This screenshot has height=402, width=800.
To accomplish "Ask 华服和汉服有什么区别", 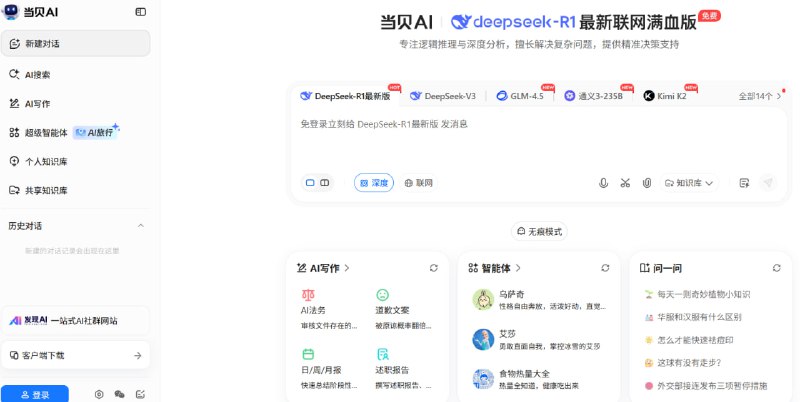I will coord(693,317).
